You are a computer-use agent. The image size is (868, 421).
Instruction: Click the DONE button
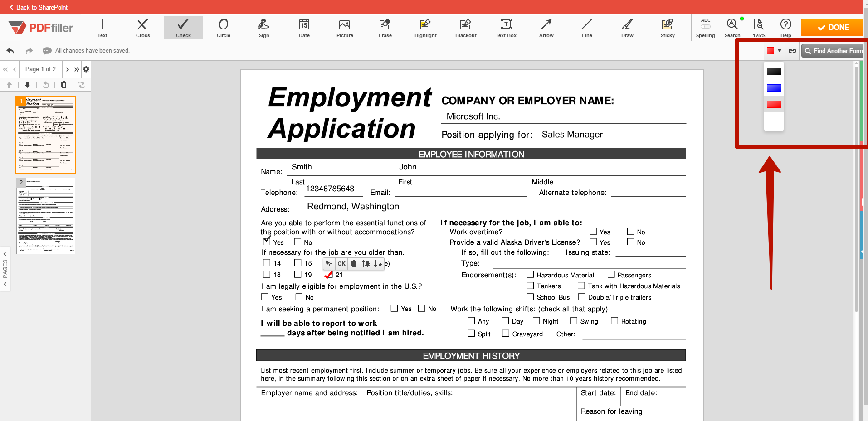832,28
